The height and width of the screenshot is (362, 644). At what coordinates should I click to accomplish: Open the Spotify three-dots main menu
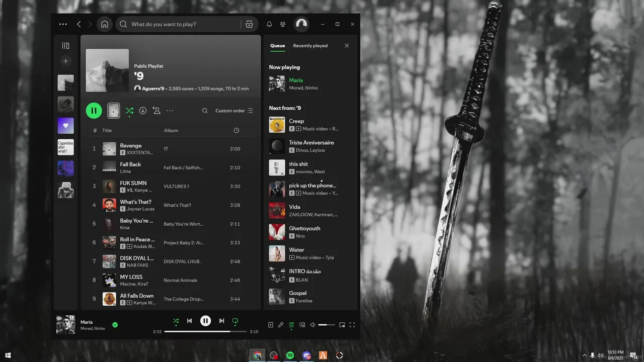tap(63, 24)
